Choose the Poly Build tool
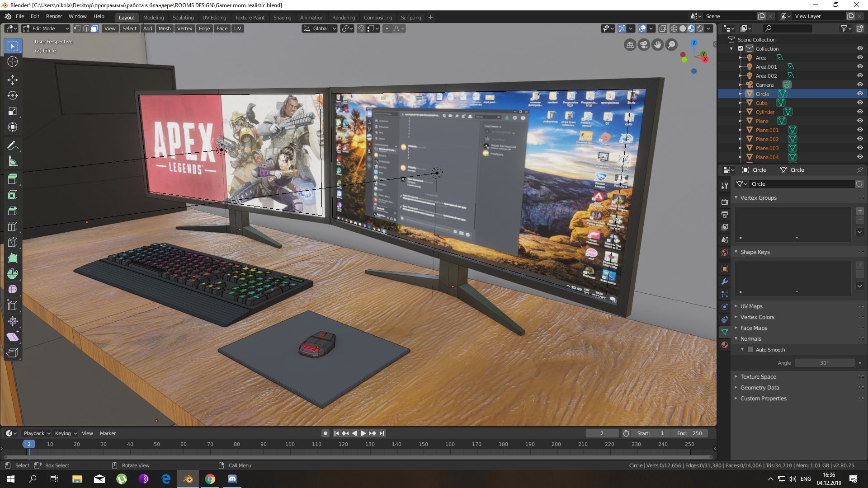This screenshot has width=868, height=488. click(13, 258)
